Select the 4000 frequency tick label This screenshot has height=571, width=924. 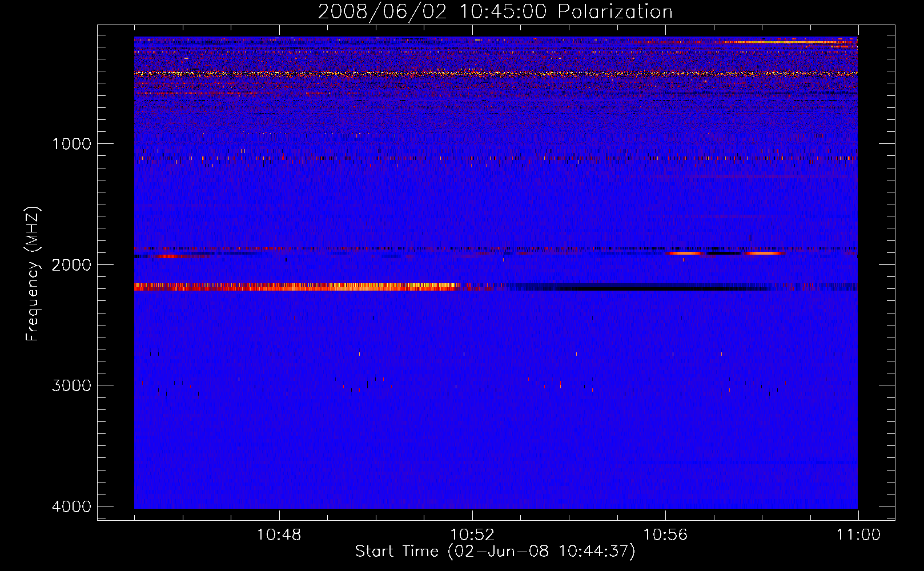(x=71, y=506)
